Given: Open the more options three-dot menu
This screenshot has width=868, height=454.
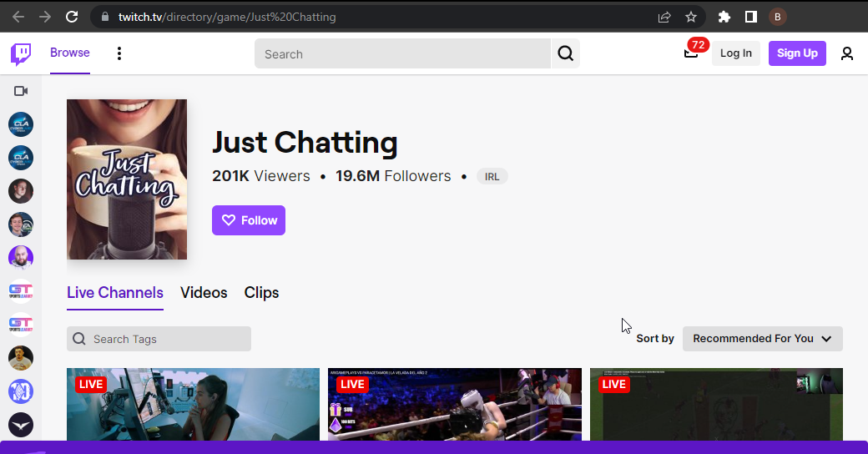Looking at the screenshot, I should (119, 53).
